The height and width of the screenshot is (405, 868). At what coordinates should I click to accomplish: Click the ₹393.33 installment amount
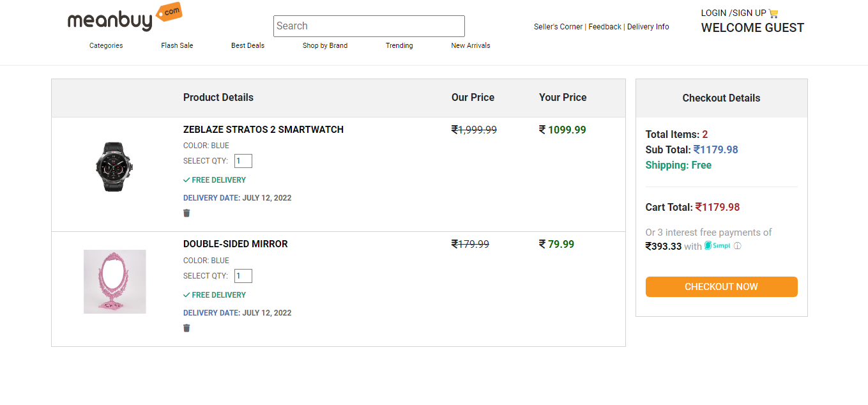point(664,246)
